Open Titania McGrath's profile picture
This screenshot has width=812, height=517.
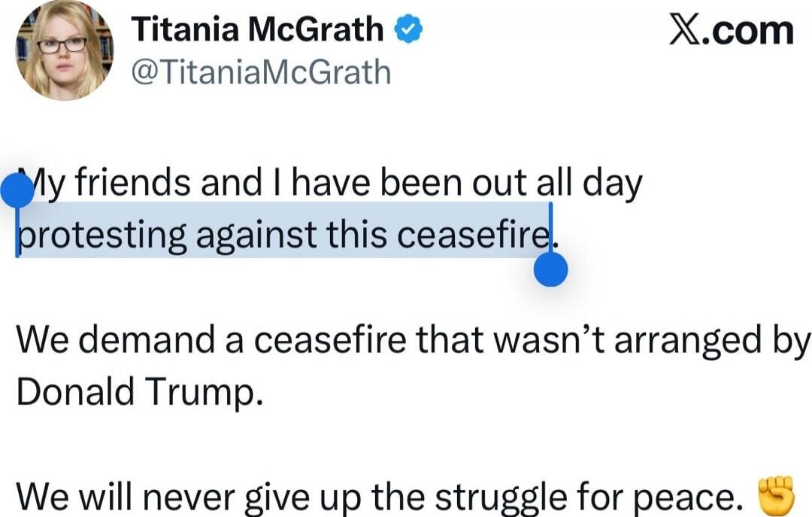tap(65, 50)
